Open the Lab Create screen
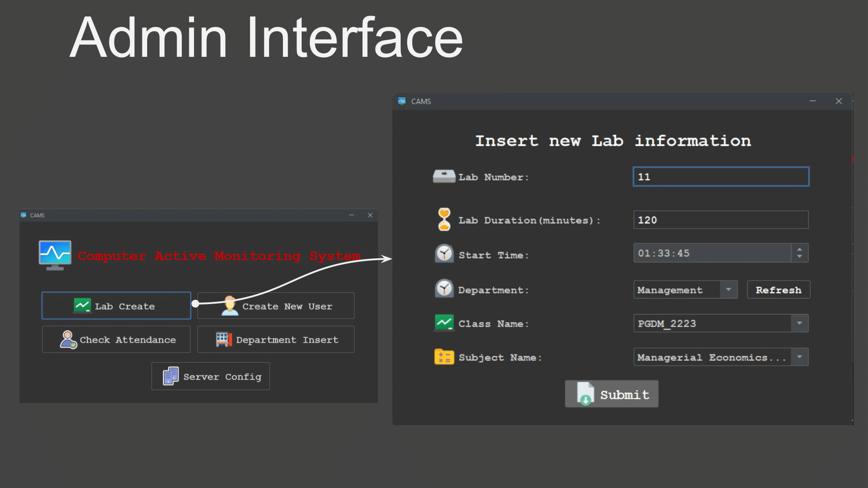868x488 pixels. coord(116,306)
